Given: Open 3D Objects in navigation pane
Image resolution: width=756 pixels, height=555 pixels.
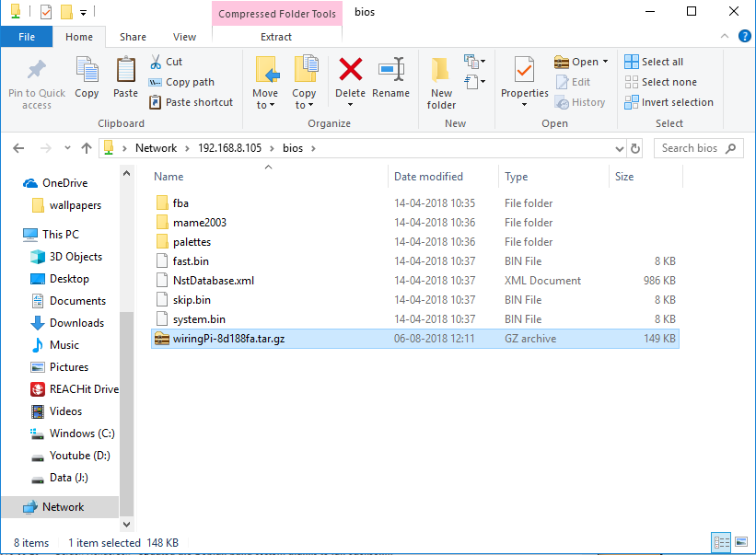Looking at the screenshot, I should [x=66, y=256].
